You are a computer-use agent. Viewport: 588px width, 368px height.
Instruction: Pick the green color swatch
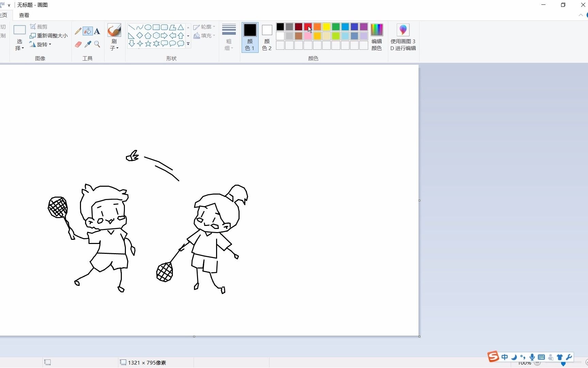pyautogui.click(x=336, y=27)
